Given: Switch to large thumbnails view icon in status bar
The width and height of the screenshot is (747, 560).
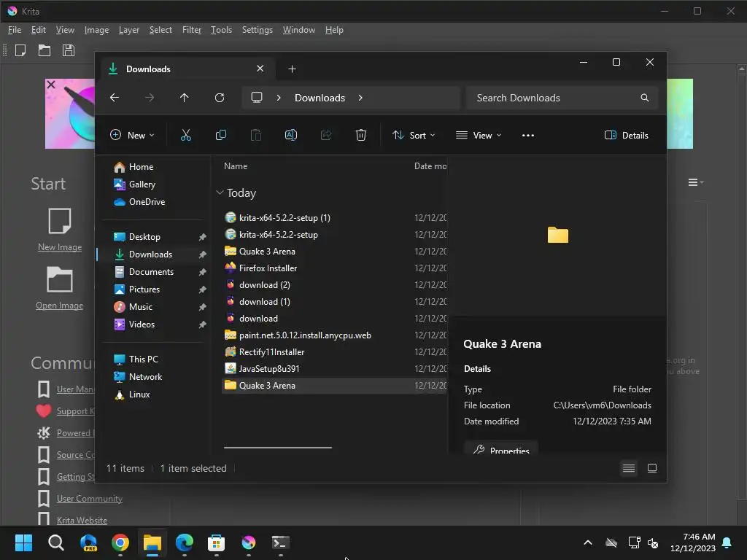Looking at the screenshot, I should pos(652,469).
